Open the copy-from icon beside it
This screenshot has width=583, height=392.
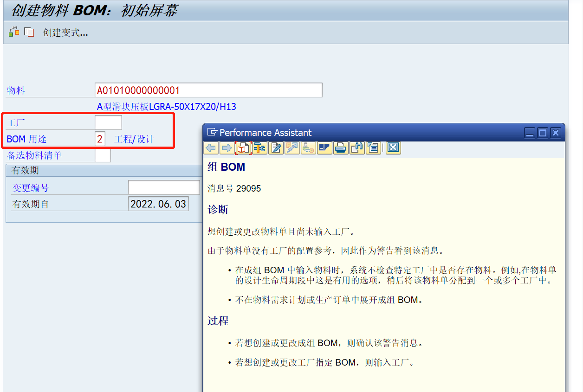click(28, 32)
